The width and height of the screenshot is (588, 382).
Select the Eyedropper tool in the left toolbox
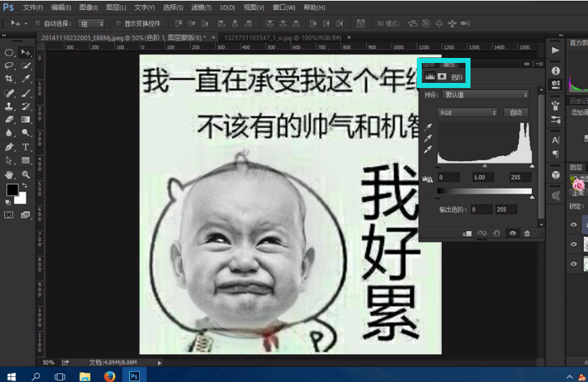pyautogui.click(x=26, y=79)
